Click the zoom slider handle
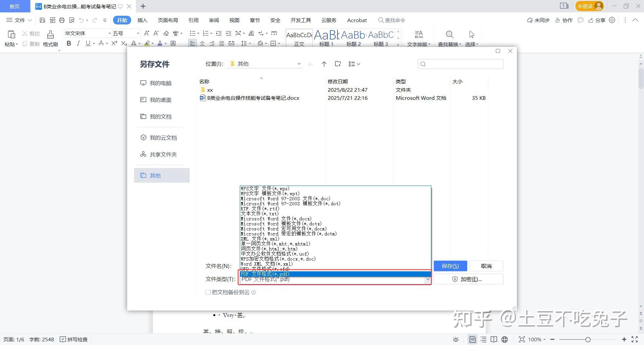 (588, 340)
